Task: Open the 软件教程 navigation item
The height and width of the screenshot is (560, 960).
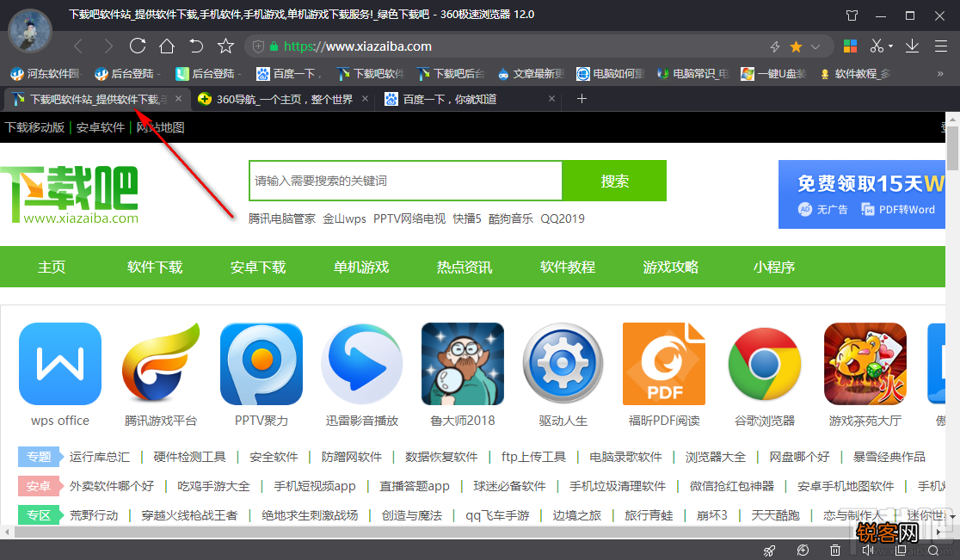Action: click(x=568, y=267)
